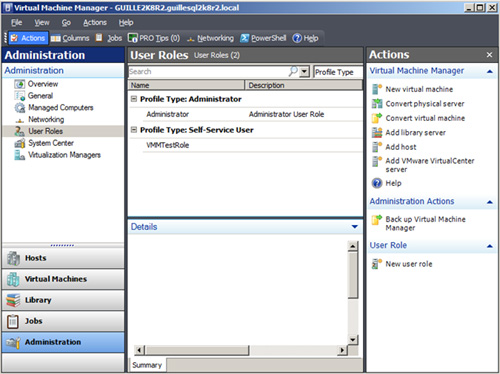Open the Actions menu
The image size is (500, 374).
[x=95, y=23]
